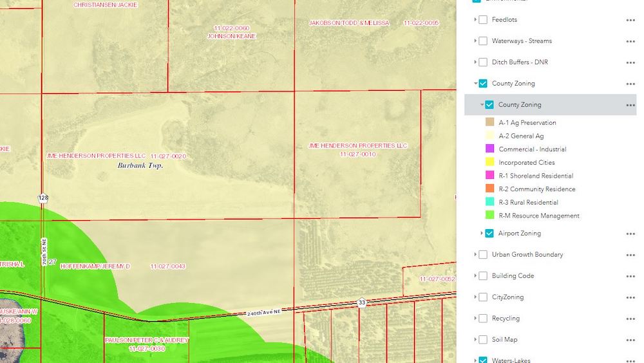The height and width of the screenshot is (363, 644).
Task: Click the HOFFENKAMP/JEREMY D parcel label
Action: pyautogui.click(x=95, y=266)
